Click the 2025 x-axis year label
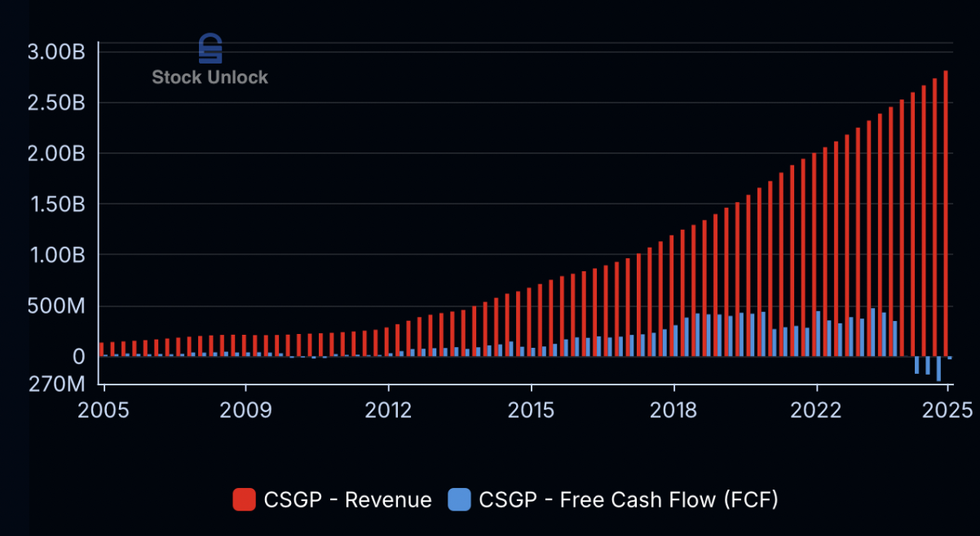Image resolution: width=980 pixels, height=536 pixels. click(x=947, y=410)
